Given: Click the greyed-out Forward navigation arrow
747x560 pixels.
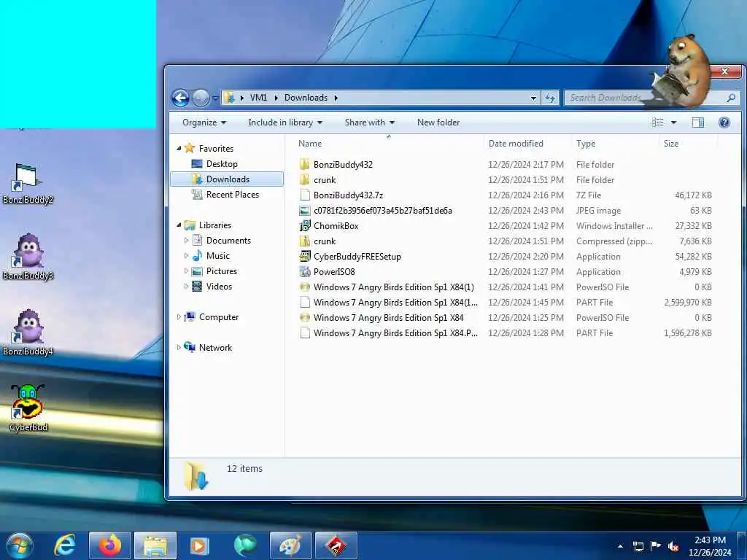Looking at the screenshot, I should coord(201,98).
